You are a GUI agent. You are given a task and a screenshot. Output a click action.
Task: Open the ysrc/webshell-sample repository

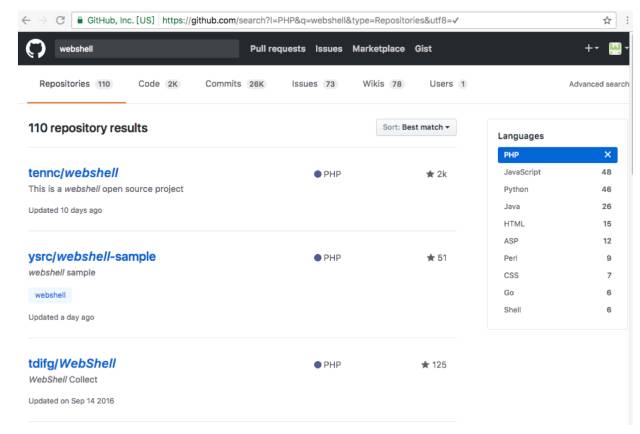(x=92, y=256)
